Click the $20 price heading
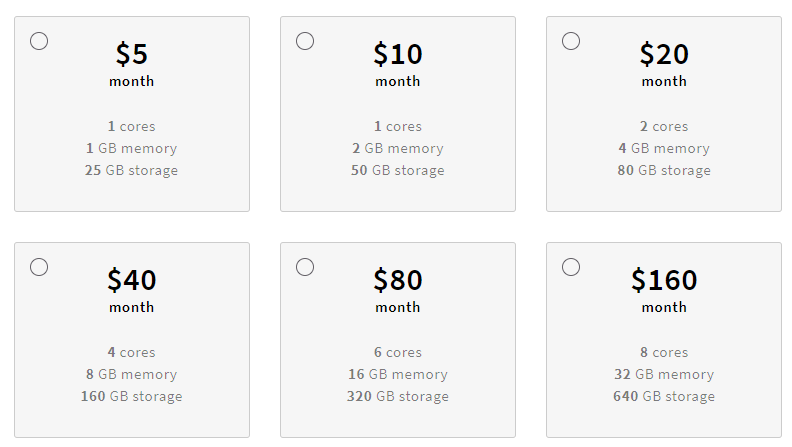Viewport: 792px width, 447px height. pos(664,54)
